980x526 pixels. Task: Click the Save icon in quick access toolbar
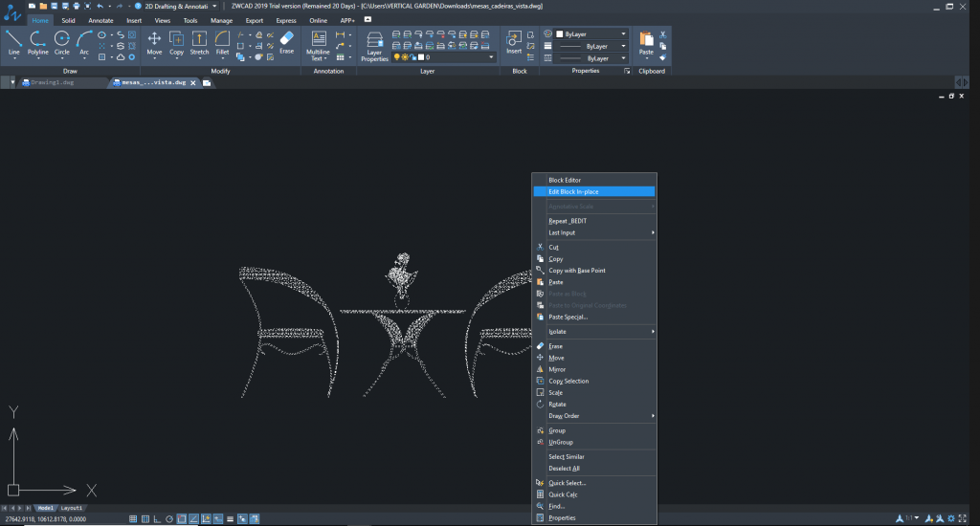54,6
